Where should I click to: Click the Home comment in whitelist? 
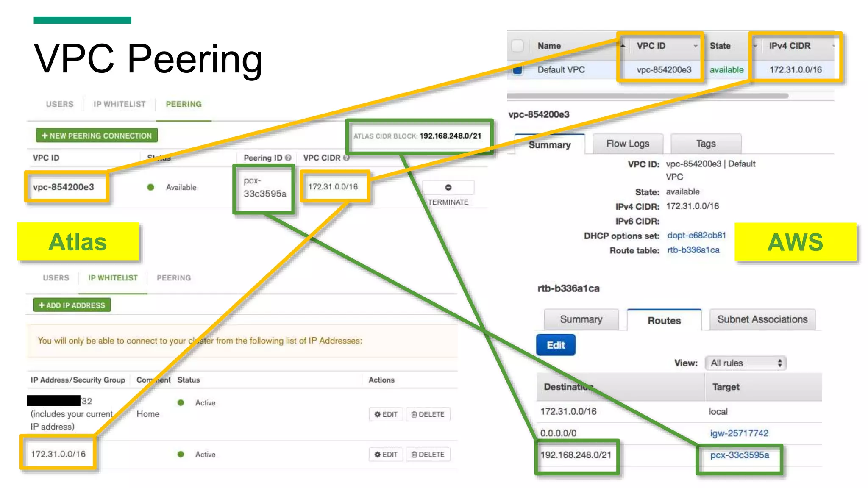point(148,414)
